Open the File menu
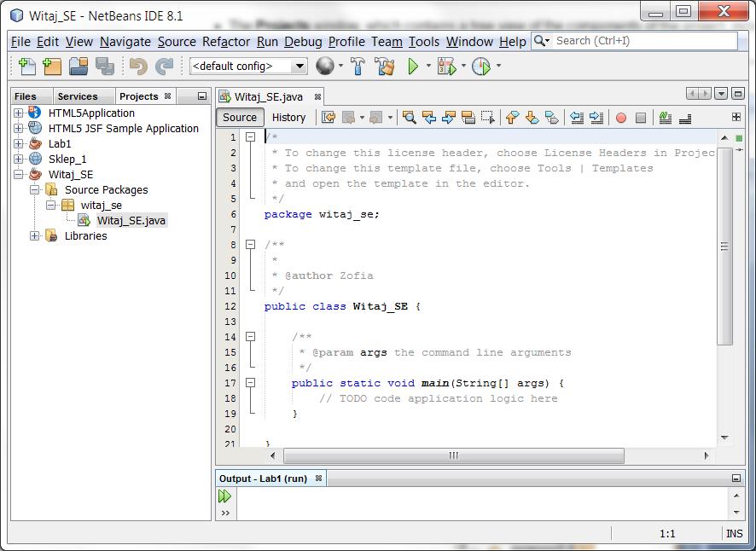 [20, 42]
